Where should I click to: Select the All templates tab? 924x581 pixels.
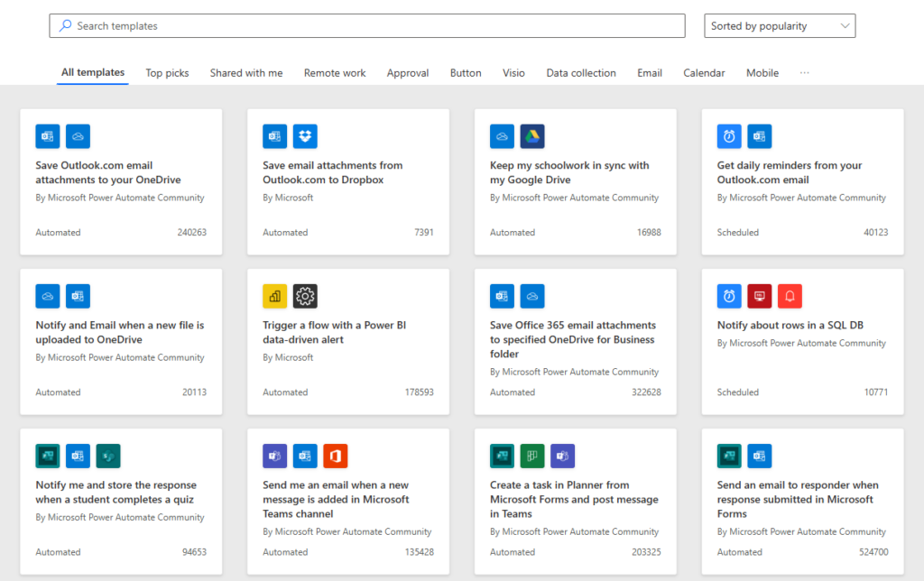pyautogui.click(x=93, y=72)
